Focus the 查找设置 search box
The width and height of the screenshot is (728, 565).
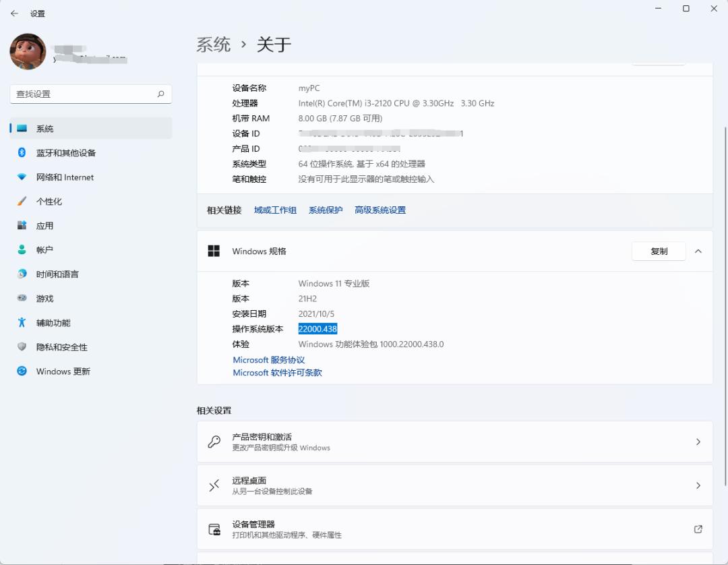coord(91,94)
